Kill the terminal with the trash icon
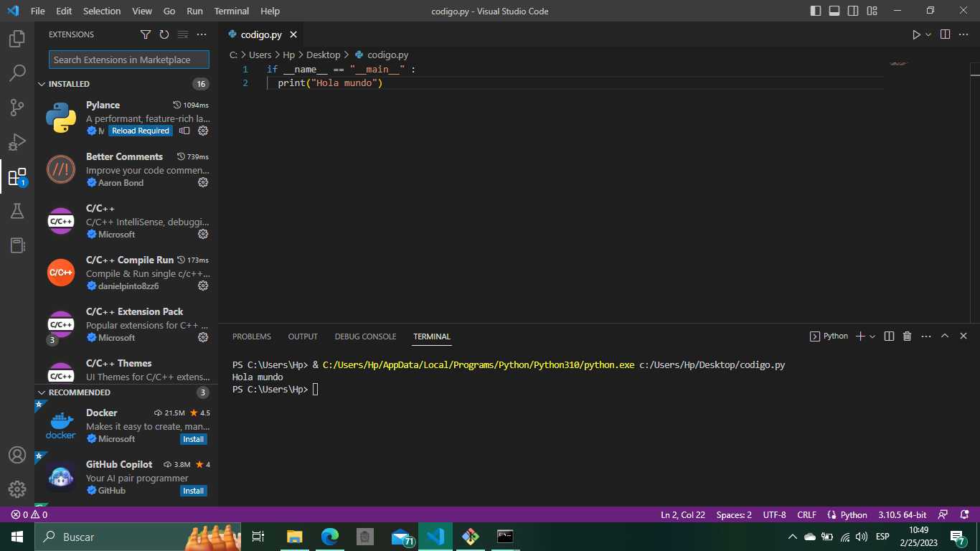980x551 pixels. pyautogui.click(x=906, y=336)
